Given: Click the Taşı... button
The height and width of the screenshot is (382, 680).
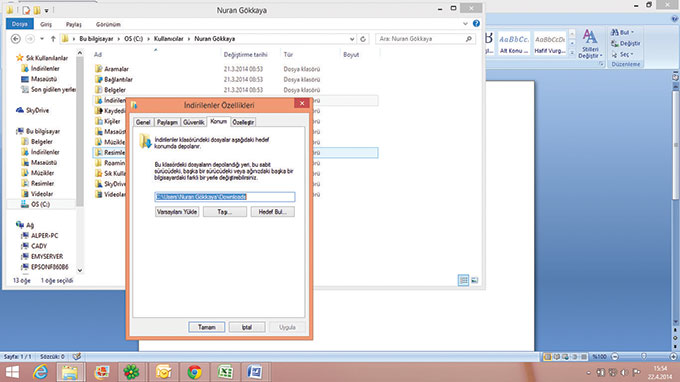Looking at the screenshot, I should pyautogui.click(x=225, y=212).
